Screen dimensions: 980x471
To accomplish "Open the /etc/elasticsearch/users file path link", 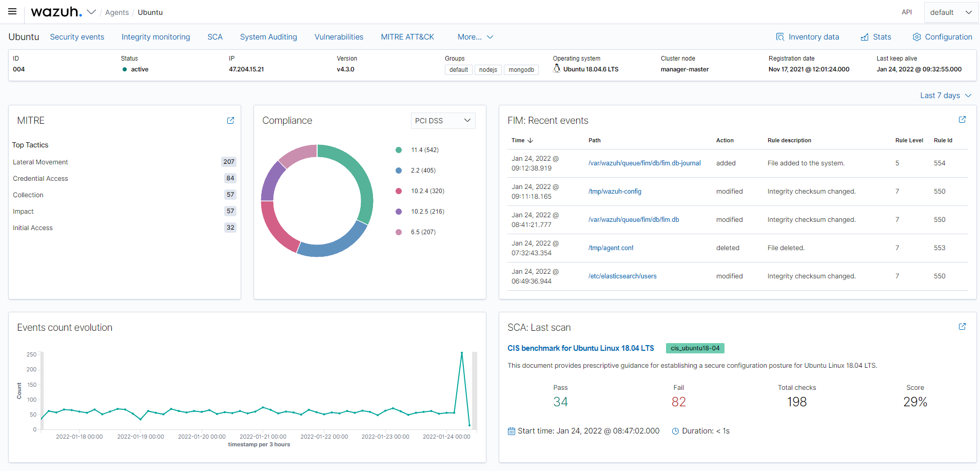I will (x=622, y=276).
